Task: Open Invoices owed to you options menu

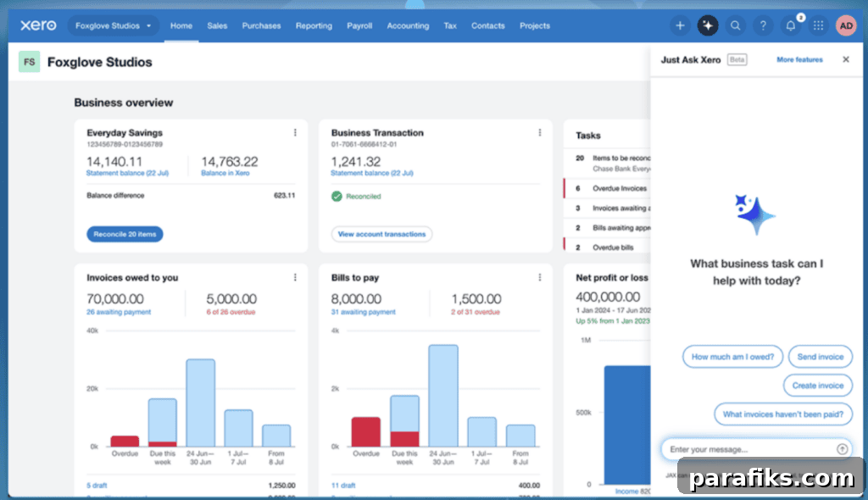Action: [x=295, y=277]
